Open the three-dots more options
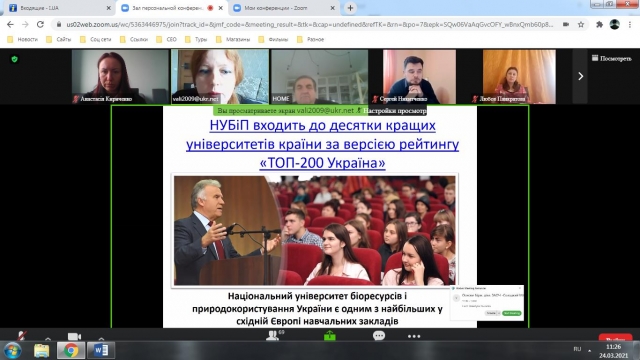Viewport: 640px width, 360px height. [414, 336]
